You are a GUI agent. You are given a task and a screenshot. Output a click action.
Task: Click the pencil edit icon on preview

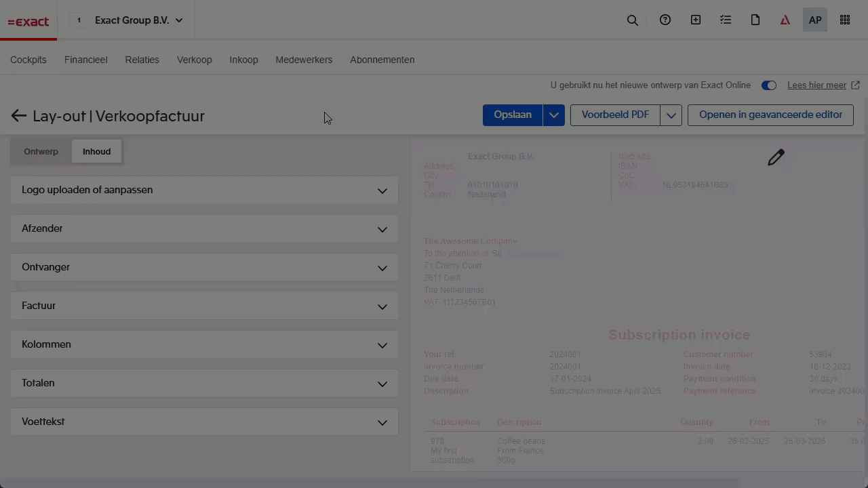tap(776, 157)
